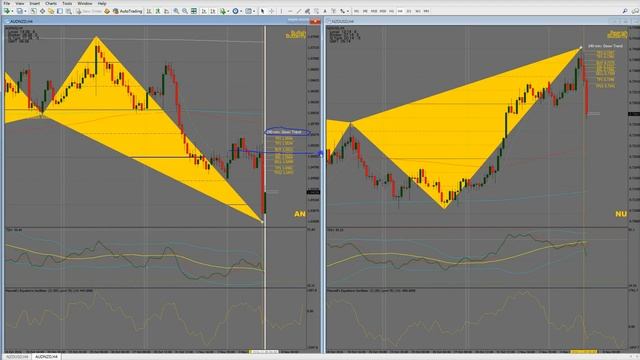Enable the standard cursor mode
Viewport: 640px width, 360px height.
coord(262,11)
